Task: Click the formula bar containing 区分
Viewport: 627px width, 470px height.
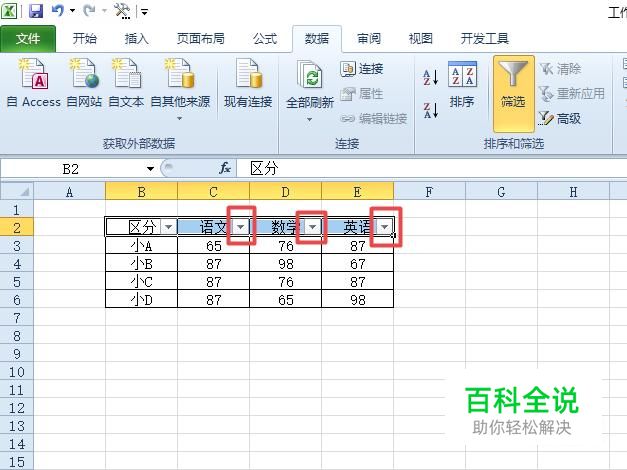Action: click(x=431, y=169)
